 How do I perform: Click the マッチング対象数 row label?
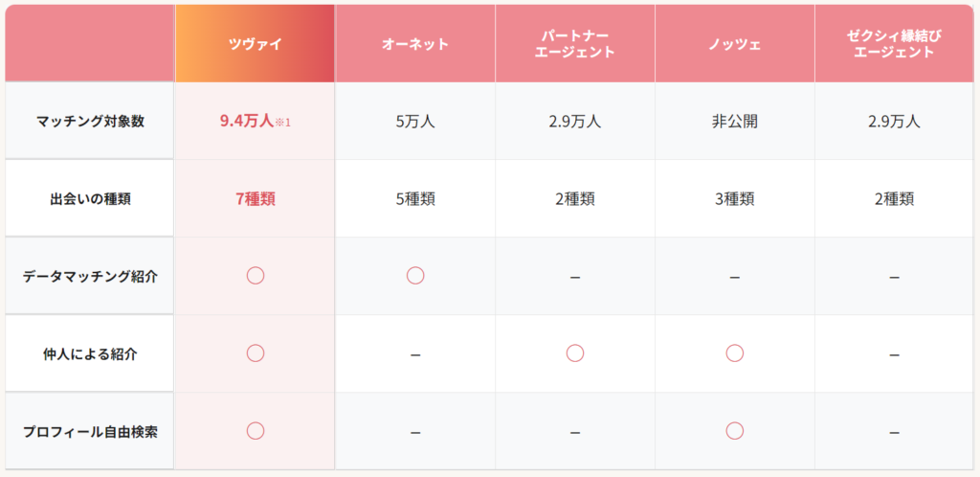[x=90, y=122]
